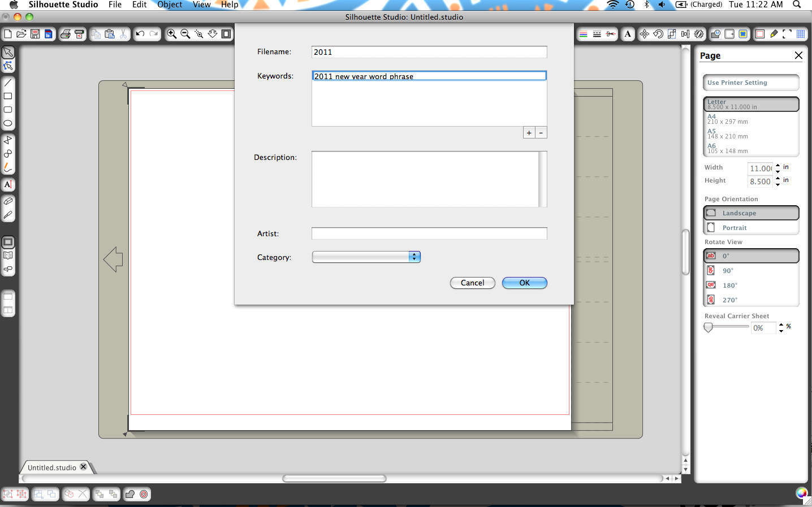Click the Width value stepper arrows
The width and height of the screenshot is (812, 507).
[778, 168]
